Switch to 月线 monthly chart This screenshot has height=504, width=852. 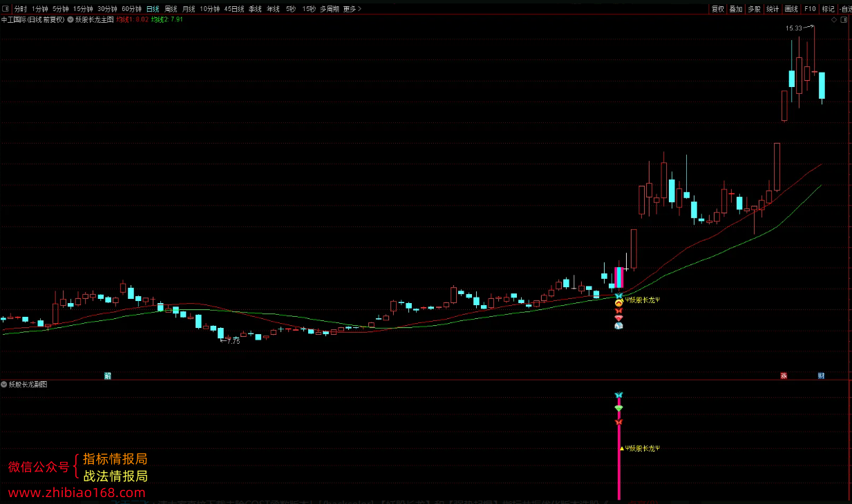point(189,9)
